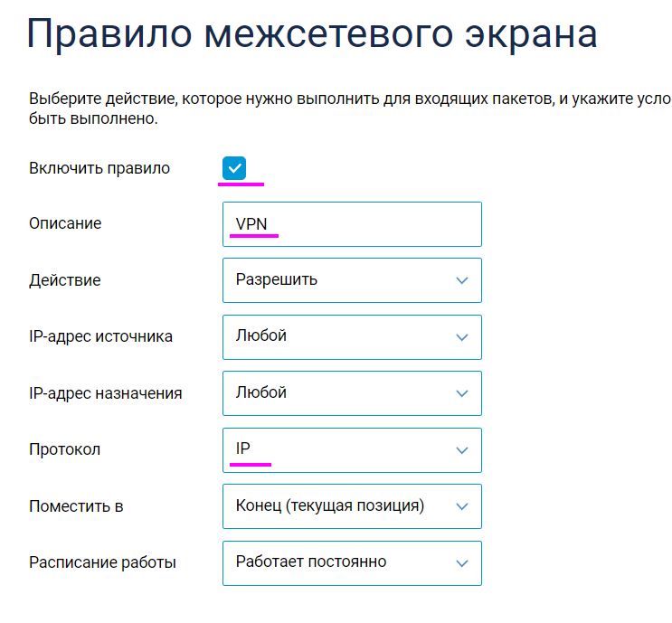Click the down-arrow icon in the IP protocol field

point(462,450)
